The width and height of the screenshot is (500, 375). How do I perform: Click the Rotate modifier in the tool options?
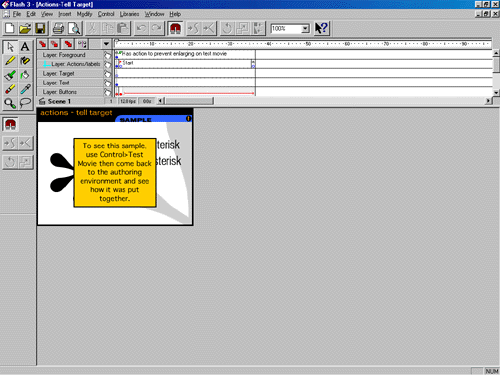(10, 162)
